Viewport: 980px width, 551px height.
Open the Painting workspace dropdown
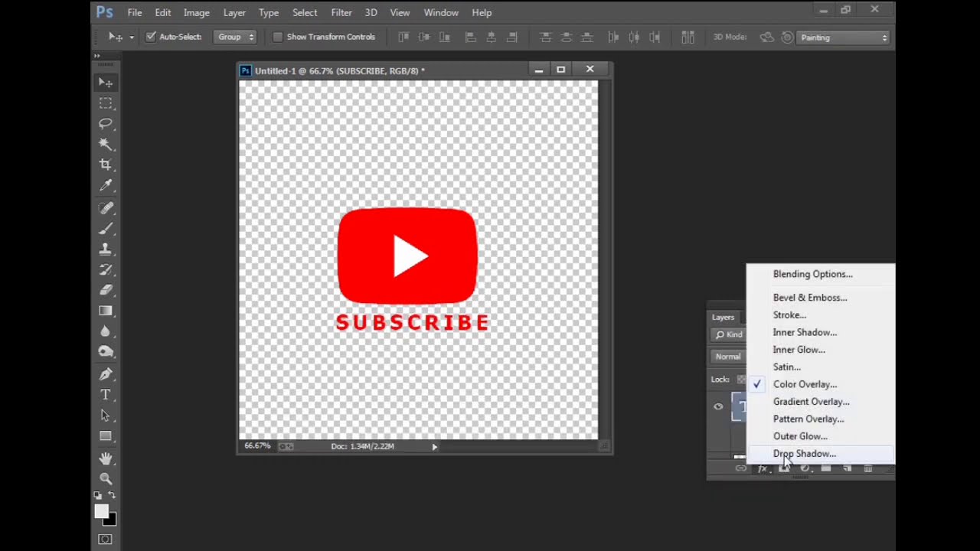click(x=843, y=37)
